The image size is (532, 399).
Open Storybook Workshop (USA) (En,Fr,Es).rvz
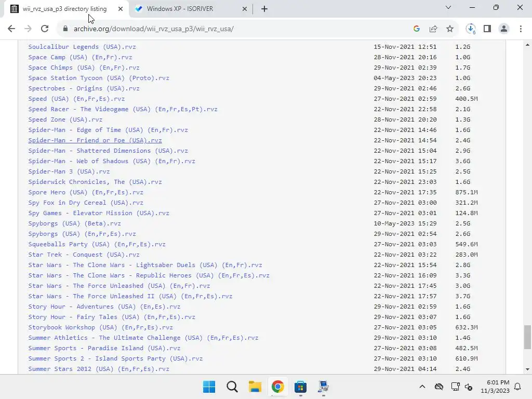tap(100, 327)
